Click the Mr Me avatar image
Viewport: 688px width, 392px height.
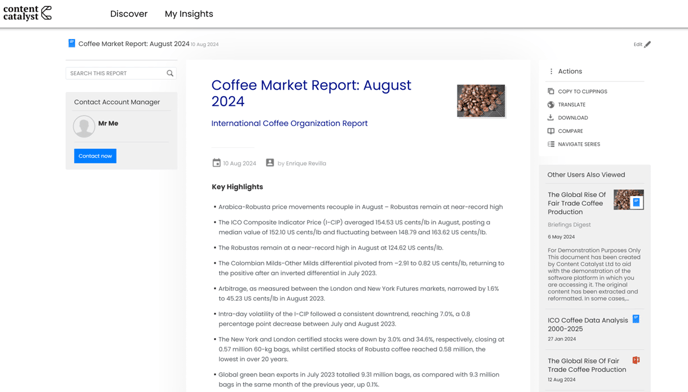[84, 126]
